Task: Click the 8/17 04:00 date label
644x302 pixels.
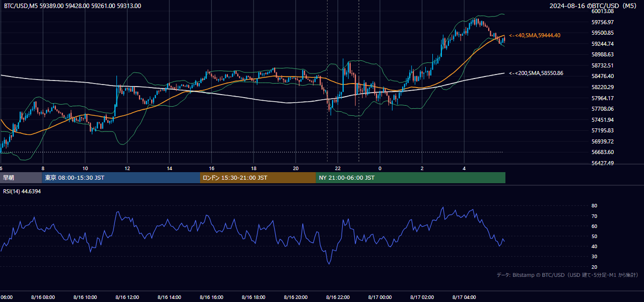Action: 465,297
